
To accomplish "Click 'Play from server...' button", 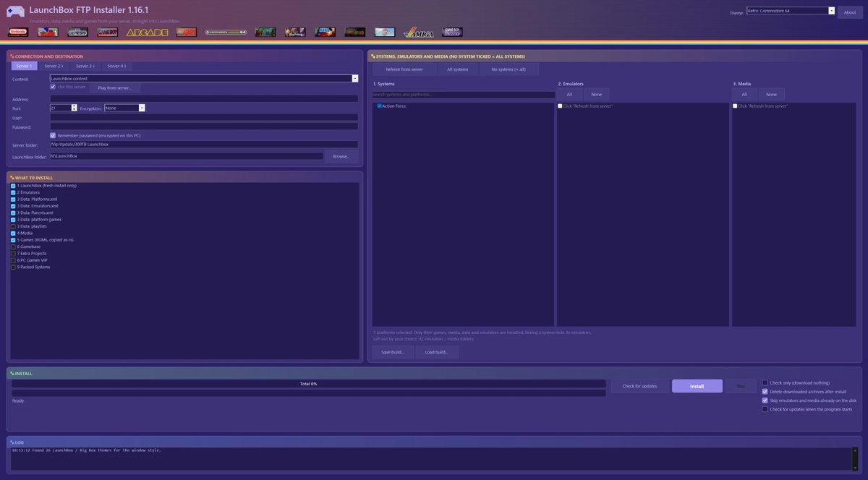I will click(x=114, y=87).
